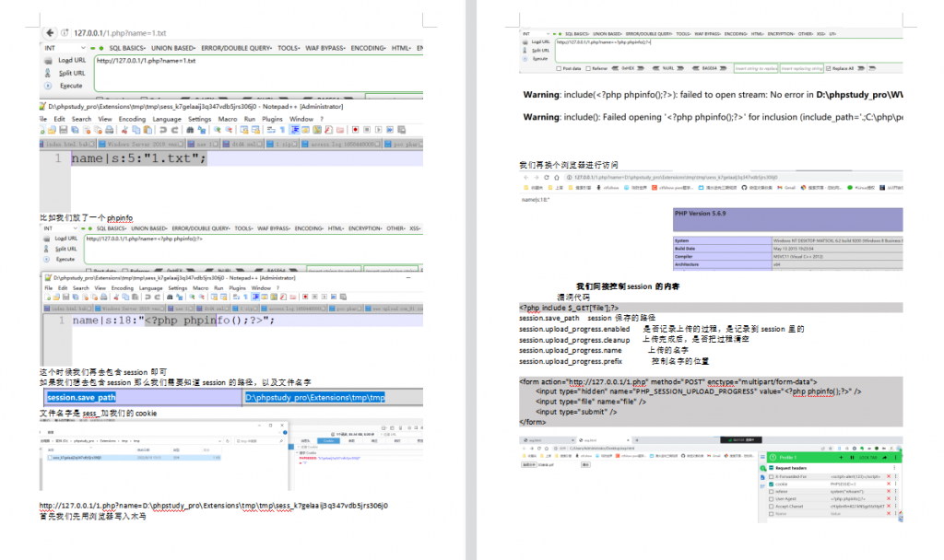Image resolution: width=944 pixels, height=560 pixels.
Task: Click the Chrome forward arrow on the right page
Action: [x=536, y=178]
